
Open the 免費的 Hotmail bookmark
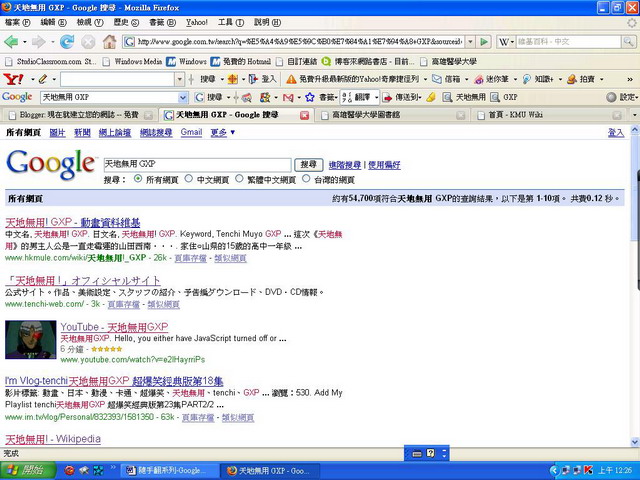click(241, 62)
